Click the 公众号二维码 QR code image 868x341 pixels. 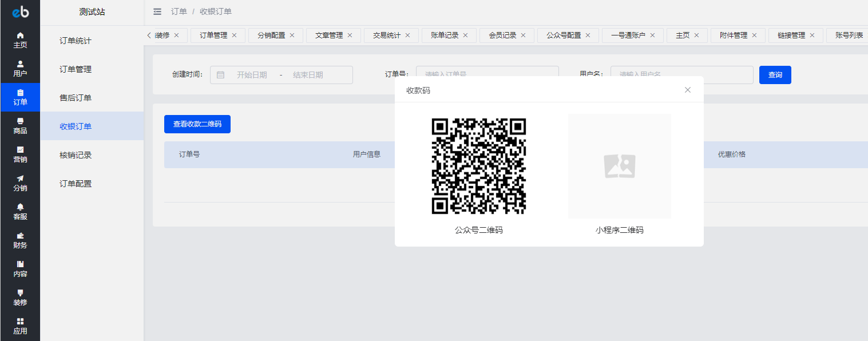[x=478, y=166]
